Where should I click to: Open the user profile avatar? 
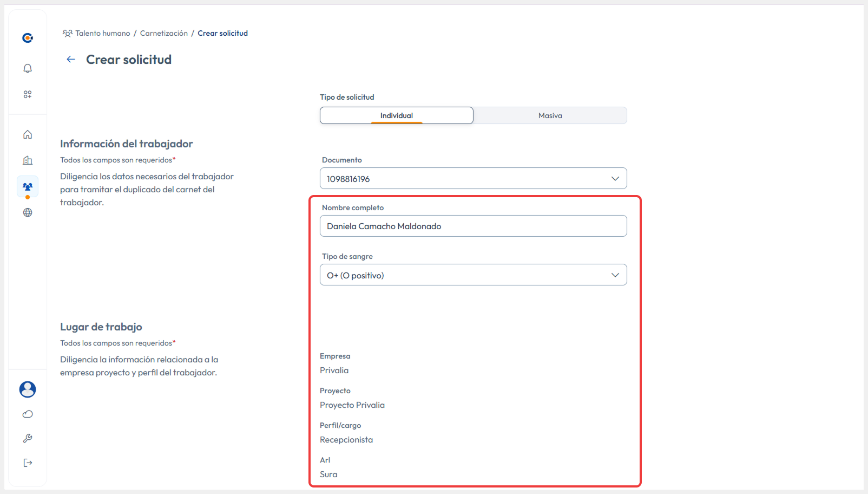pos(27,389)
